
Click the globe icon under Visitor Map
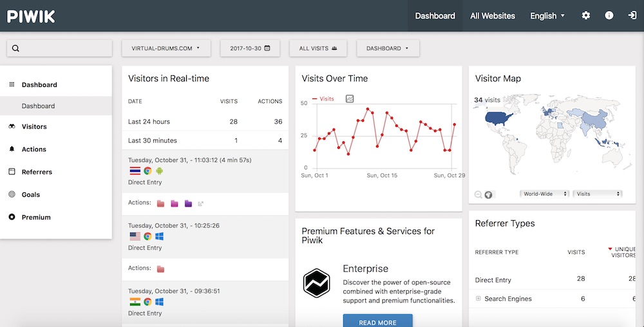(x=488, y=194)
